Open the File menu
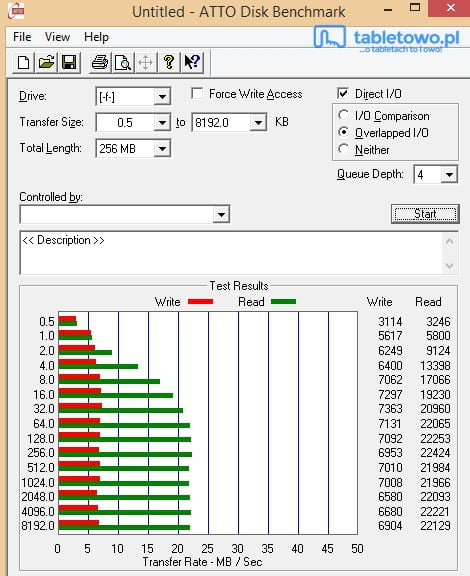The width and height of the screenshot is (470, 576). click(x=22, y=37)
